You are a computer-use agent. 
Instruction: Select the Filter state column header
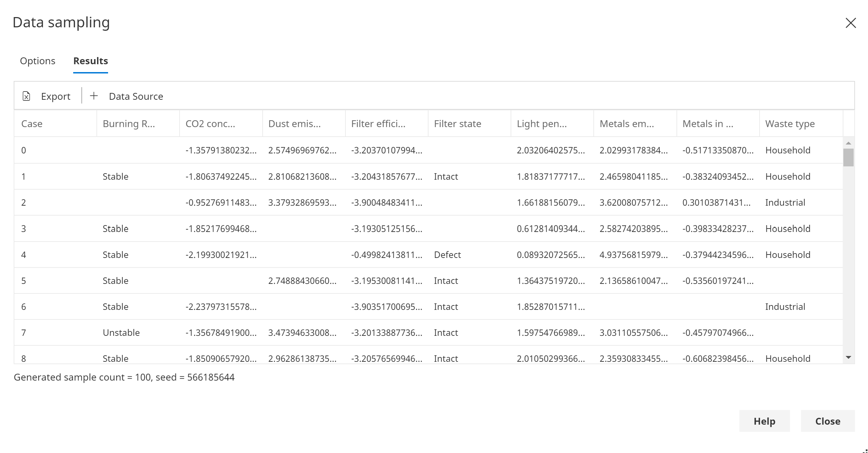[x=458, y=124]
